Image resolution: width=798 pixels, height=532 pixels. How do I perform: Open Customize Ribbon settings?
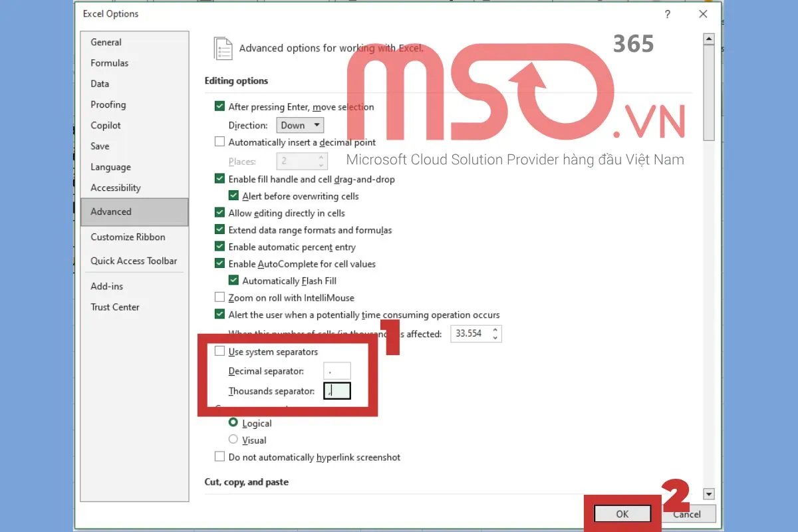pyautogui.click(x=128, y=237)
